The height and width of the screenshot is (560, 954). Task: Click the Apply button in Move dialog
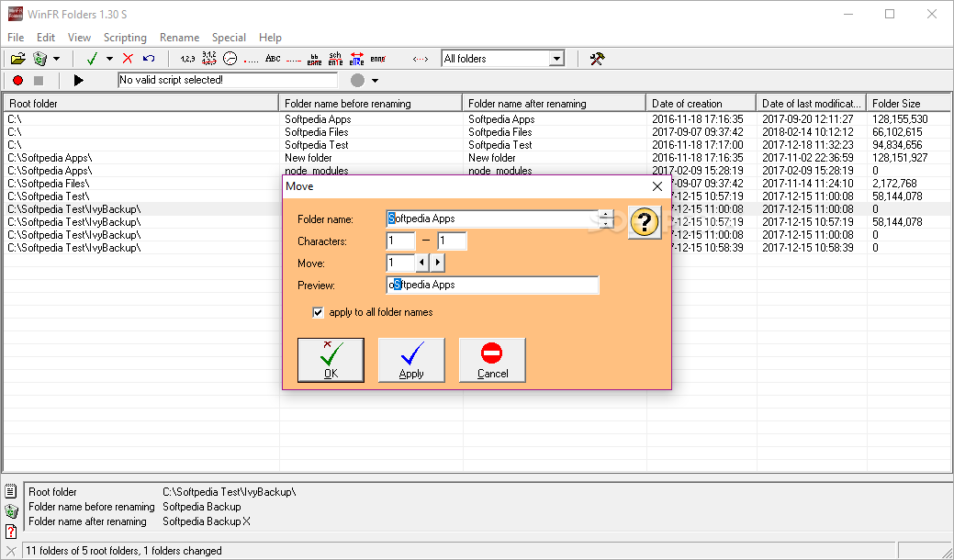(411, 360)
